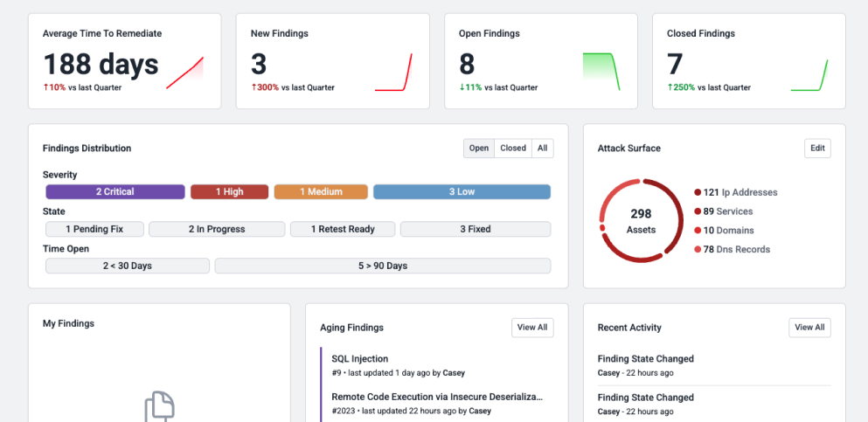Filter by 2 < 30 Days time open
Image resolution: width=868 pixels, height=422 pixels.
coord(128,266)
